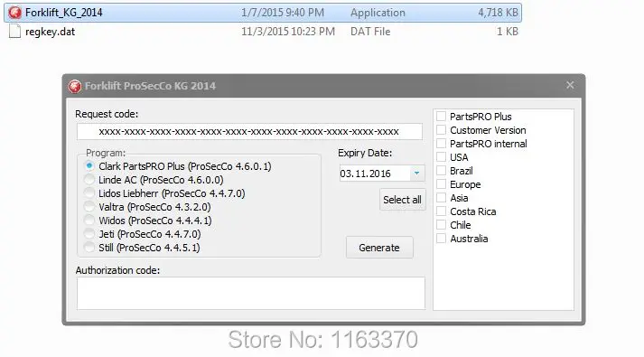The height and width of the screenshot is (357, 644).
Task: Click the 1/7/2015 9:40 PM date cell
Action: coord(283,13)
